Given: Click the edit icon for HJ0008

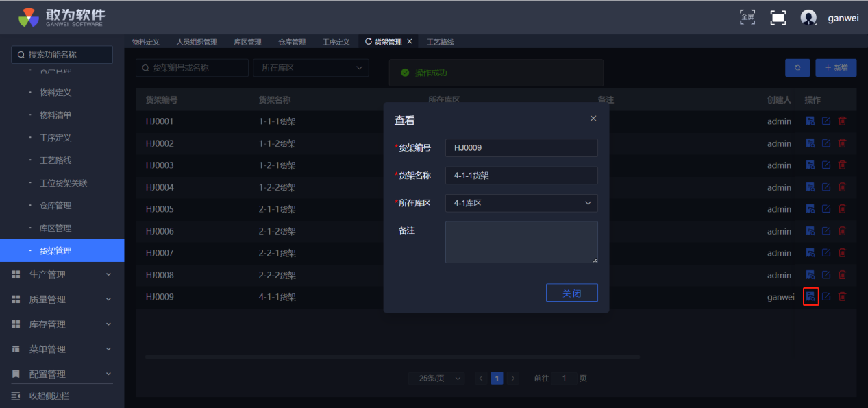Looking at the screenshot, I should (826, 275).
